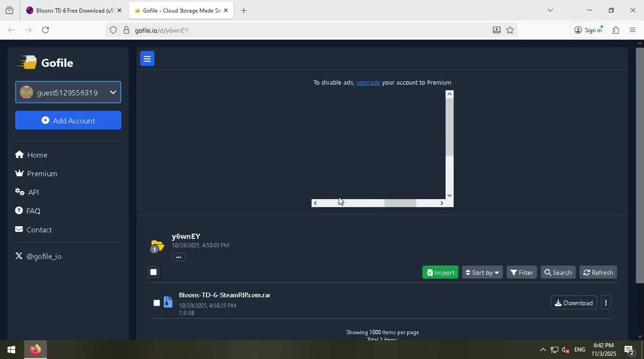Click the ad frame scroll-down arrow
Image resolution: width=644 pixels, height=359 pixels.
449,195
